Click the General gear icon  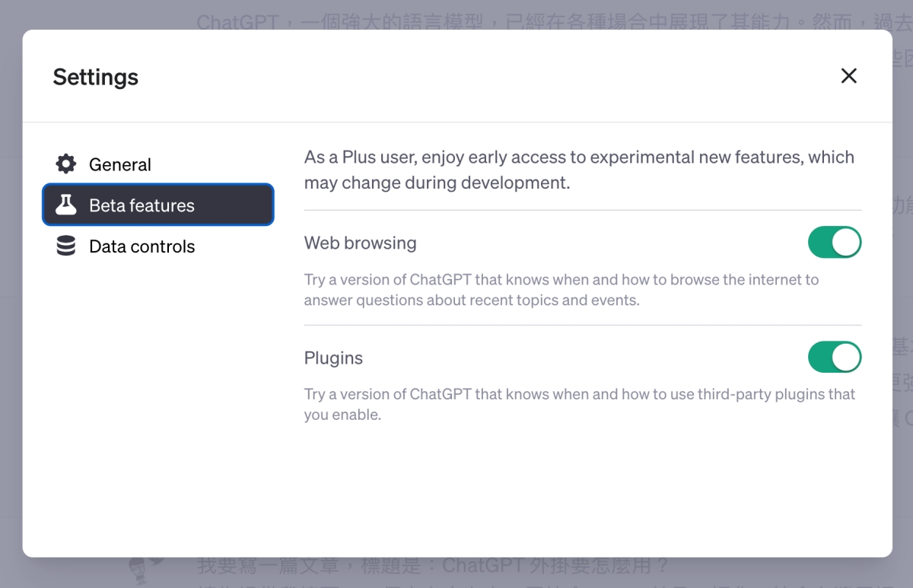click(66, 164)
